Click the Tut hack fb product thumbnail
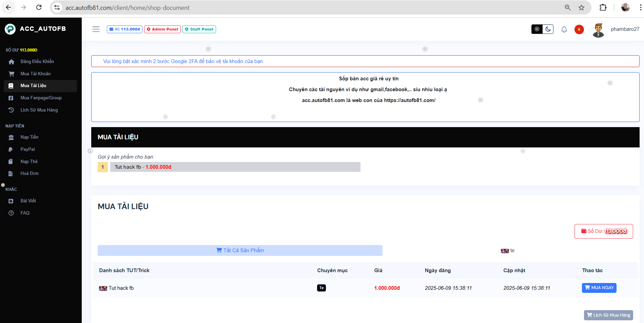644x323 pixels. tap(103, 288)
